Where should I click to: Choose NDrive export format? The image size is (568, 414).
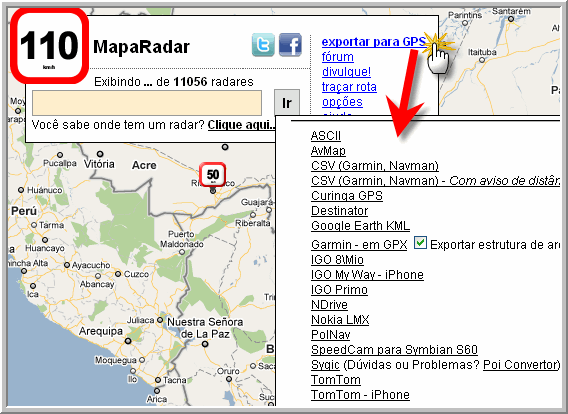tap(329, 305)
